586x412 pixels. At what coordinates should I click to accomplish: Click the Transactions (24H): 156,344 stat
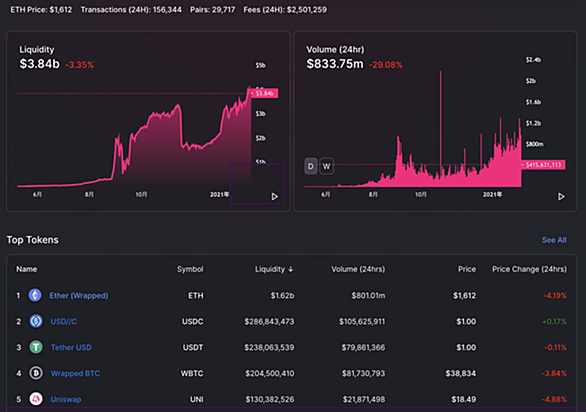click(131, 10)
